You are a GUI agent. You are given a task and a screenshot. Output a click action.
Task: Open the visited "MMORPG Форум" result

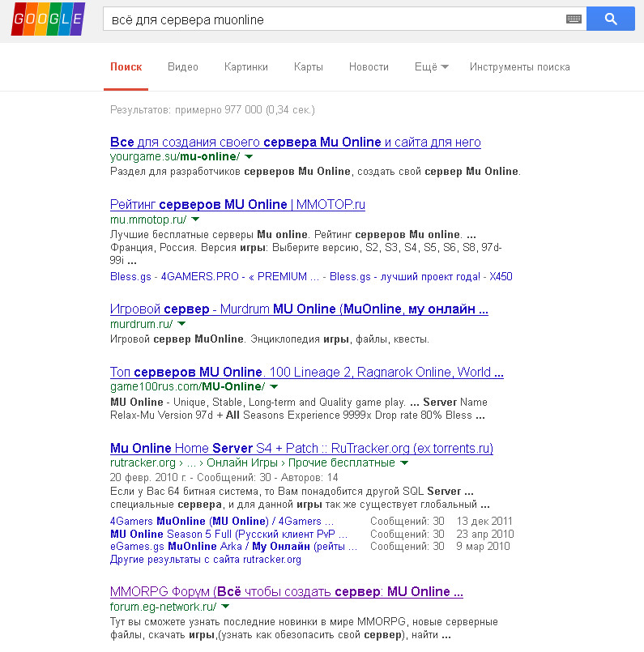point(287,592)
